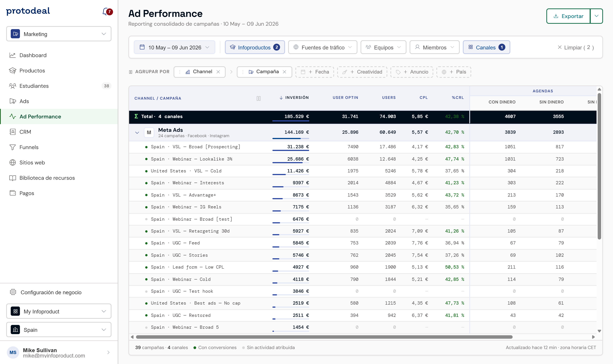Viewport: 613px width, 364px height.
Task: Add Creatividad grouping
Action: (x=362, y=72)
